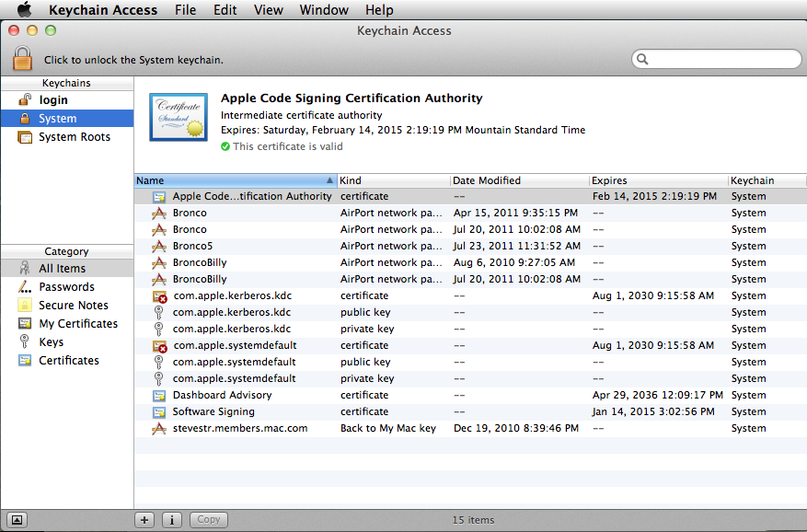Image resolution: width=807 pixels, height=532 pixels.
Task: Click the 'Jul 23, 2011 11:31:52 AM' date cell
Action: 517,246
